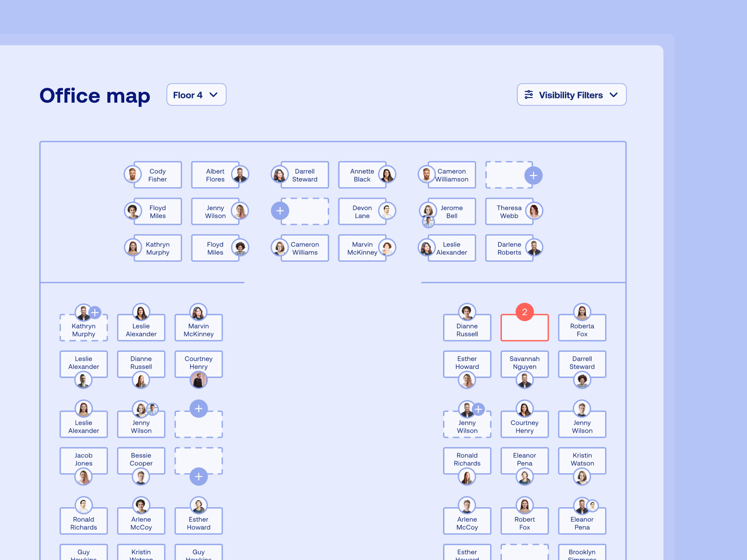Click the Office map heading

[95, 96]
